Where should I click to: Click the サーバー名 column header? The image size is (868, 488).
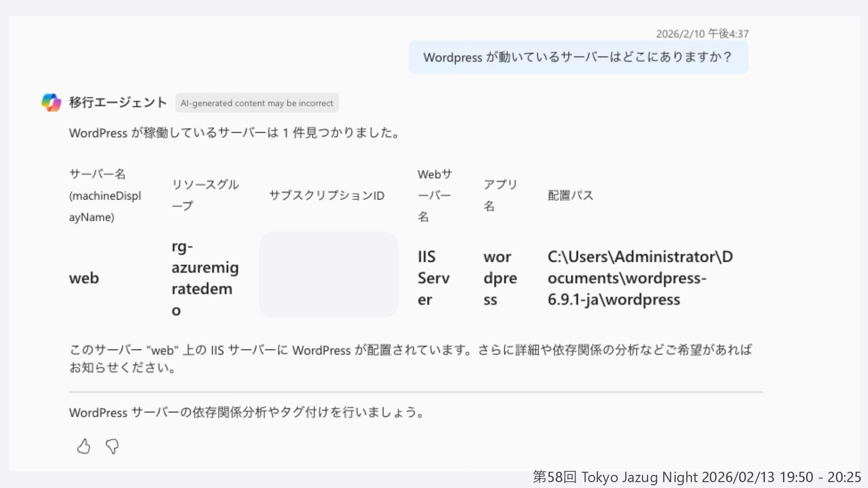point(105,195)
